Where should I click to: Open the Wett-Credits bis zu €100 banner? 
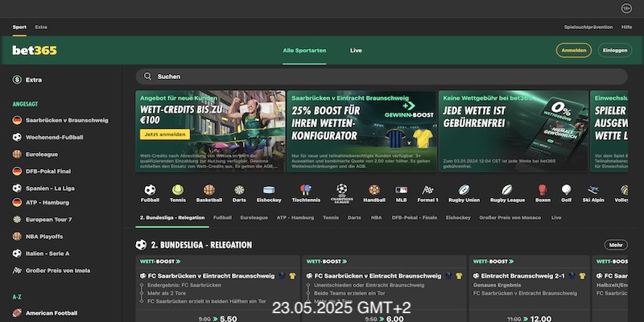tap(210, 131)
